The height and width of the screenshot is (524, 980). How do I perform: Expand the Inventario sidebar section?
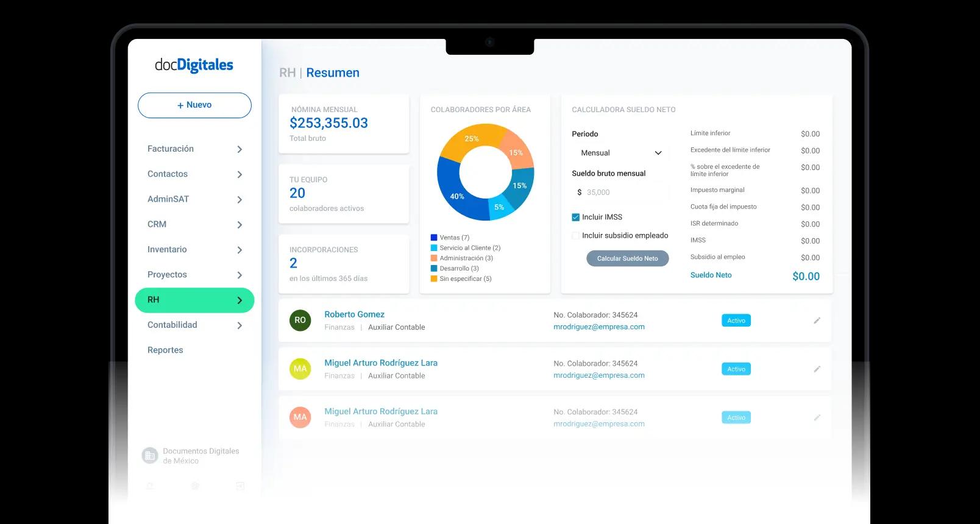tap(194, 250)
